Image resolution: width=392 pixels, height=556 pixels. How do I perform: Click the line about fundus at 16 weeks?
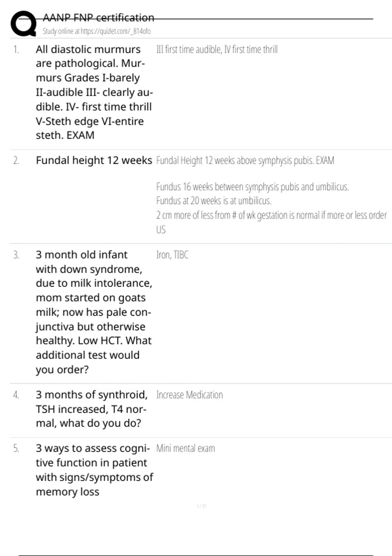pyautogui.click(x=252, y=187)
